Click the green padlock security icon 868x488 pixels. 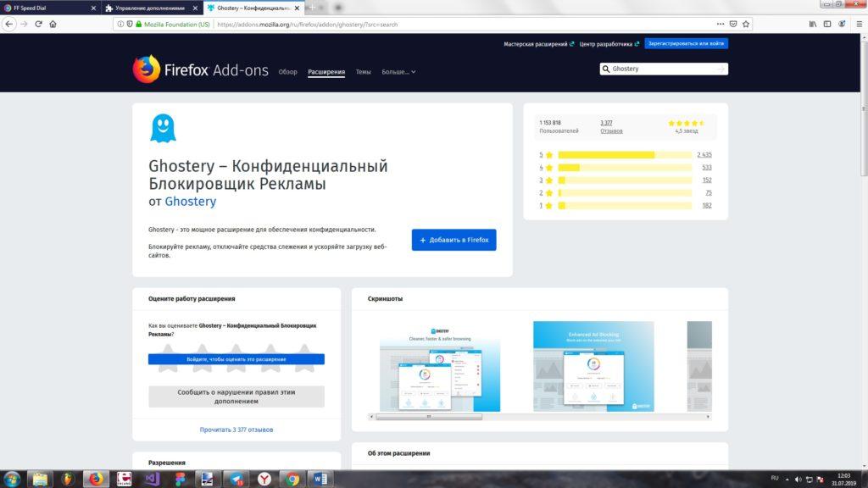coord(138,24)
